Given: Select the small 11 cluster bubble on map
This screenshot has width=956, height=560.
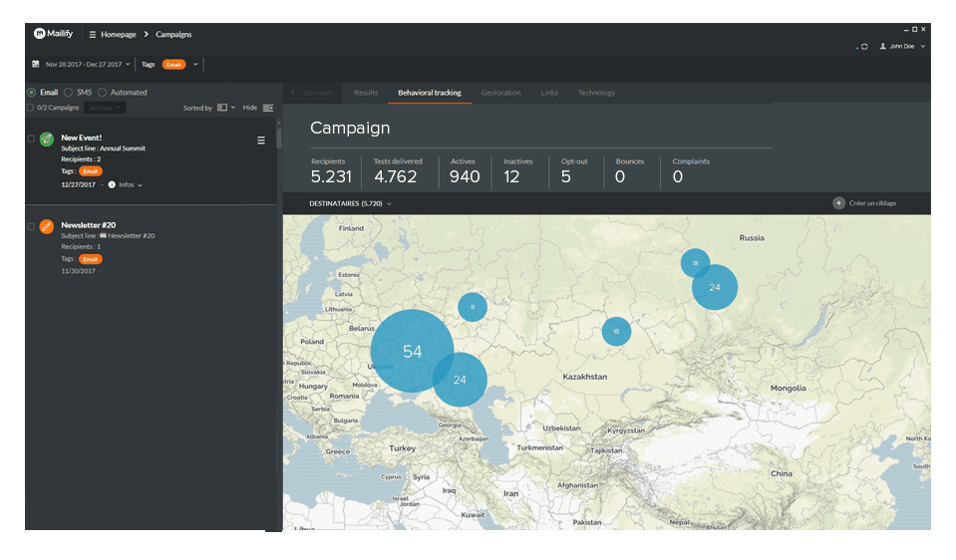Looking at the screenshot, I should click(473, 307).
